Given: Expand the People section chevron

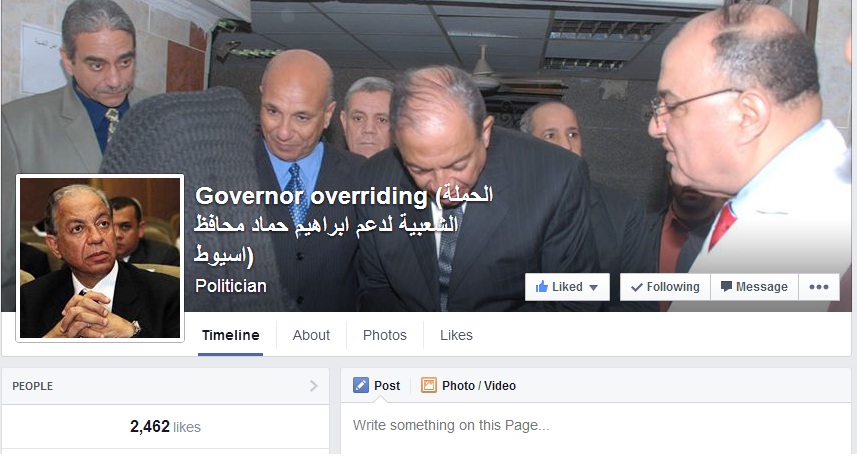Looking at the screenshot, I should tap(314, 386).
